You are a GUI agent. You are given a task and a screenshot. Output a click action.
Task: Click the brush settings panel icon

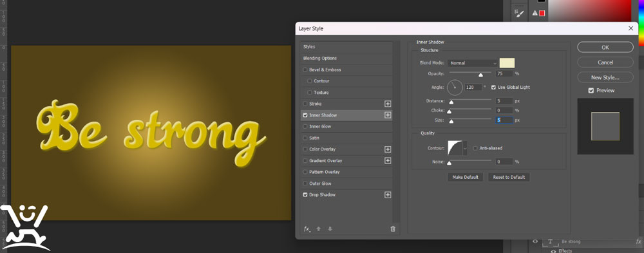point(520,14)
